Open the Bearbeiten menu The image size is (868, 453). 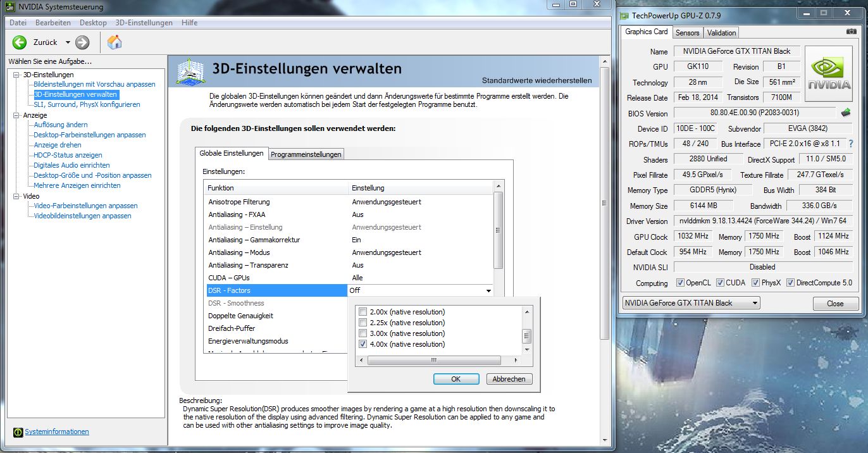53,23
